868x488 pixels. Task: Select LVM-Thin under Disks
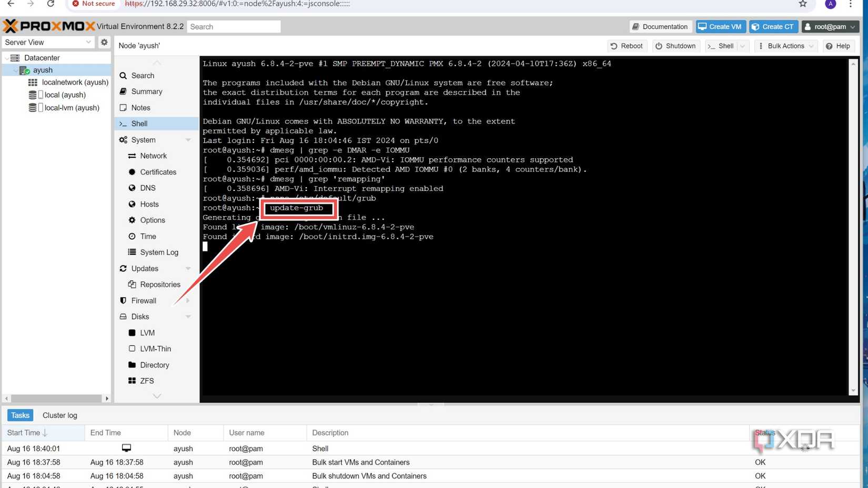[156, 349]
